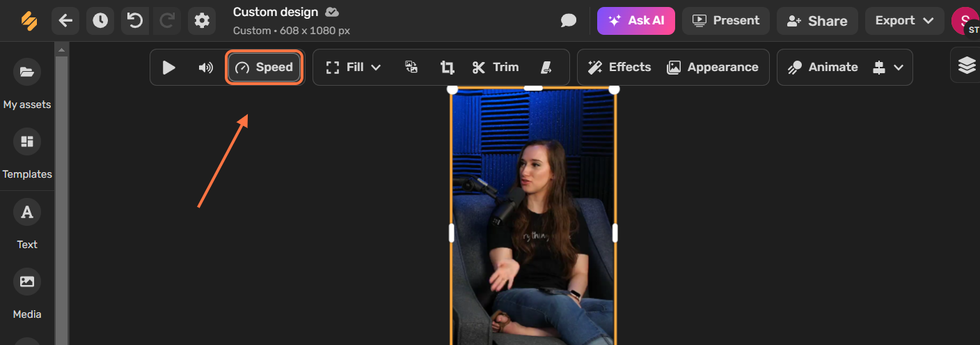Click the sidebar scrollbar up arrow
Viewport: 980px width, 345px height.
click(62, 49)
